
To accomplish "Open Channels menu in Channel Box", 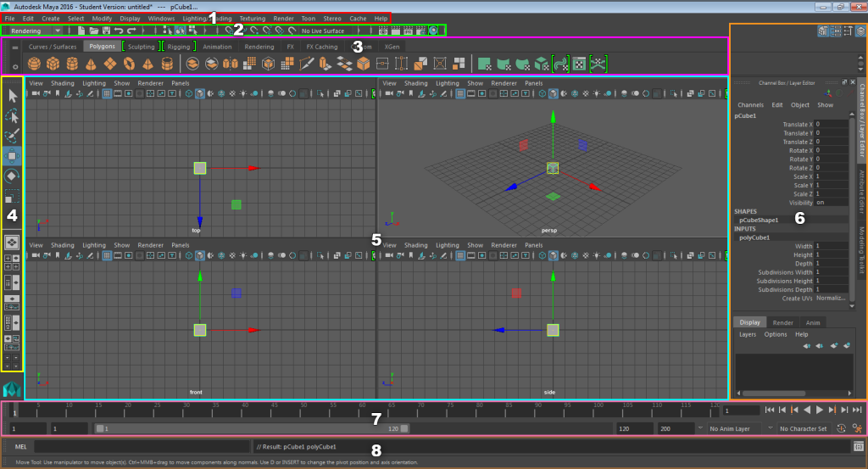I will pyautogui.click(x=750, y=104).
